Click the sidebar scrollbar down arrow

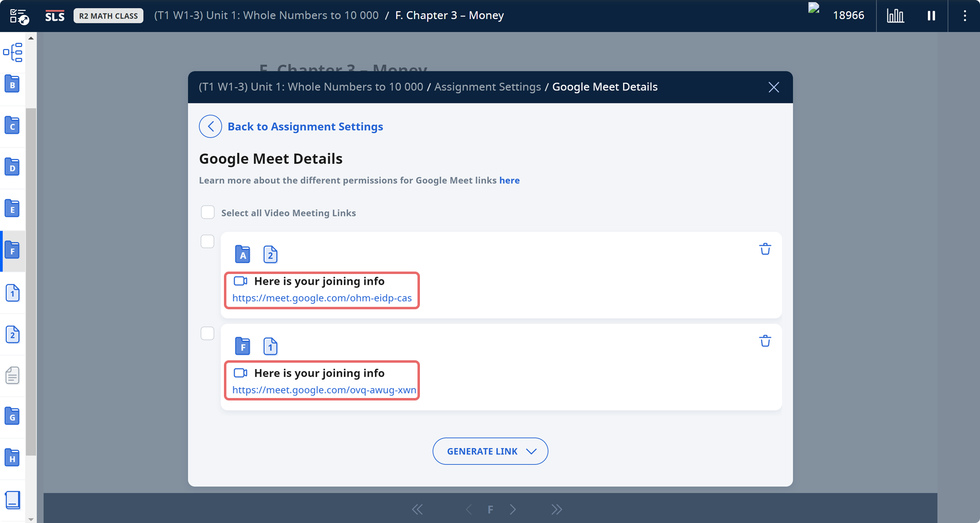click(31, 519)
